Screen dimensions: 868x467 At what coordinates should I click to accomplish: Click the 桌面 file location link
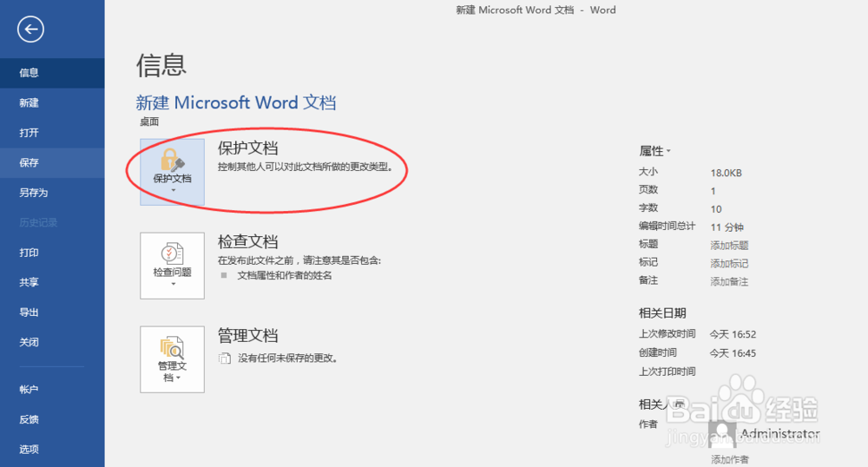click(x=149, y=122)
